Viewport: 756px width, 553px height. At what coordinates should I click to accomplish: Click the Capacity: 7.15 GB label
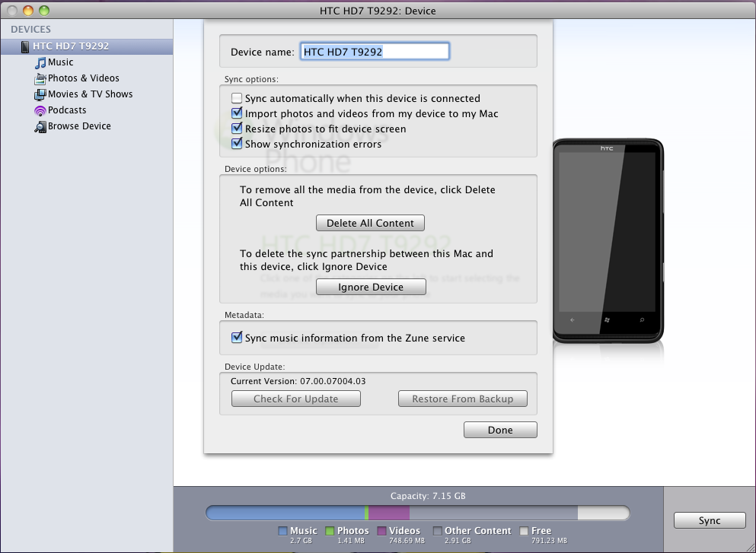[x=428, y=496]
